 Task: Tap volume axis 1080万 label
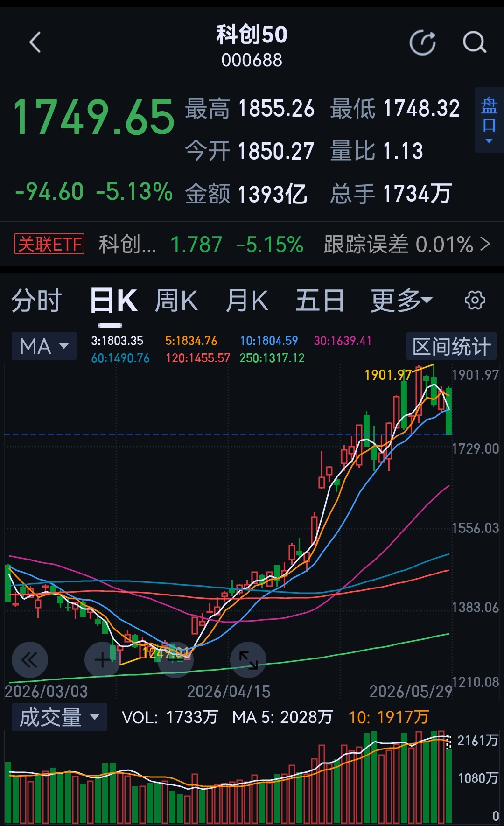tap(478, 778)
